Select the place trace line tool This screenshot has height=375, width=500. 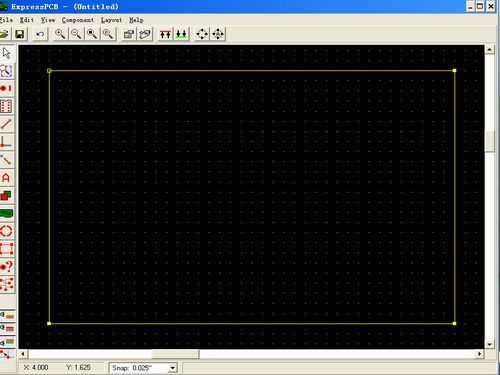click(x=6, y=124)
